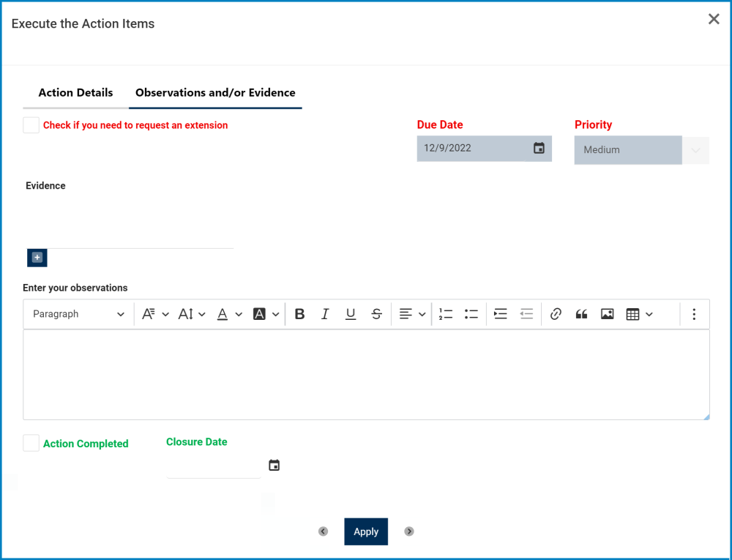Apply italic formatting in the editor
The image size is (732, 560).
point(325,314)
